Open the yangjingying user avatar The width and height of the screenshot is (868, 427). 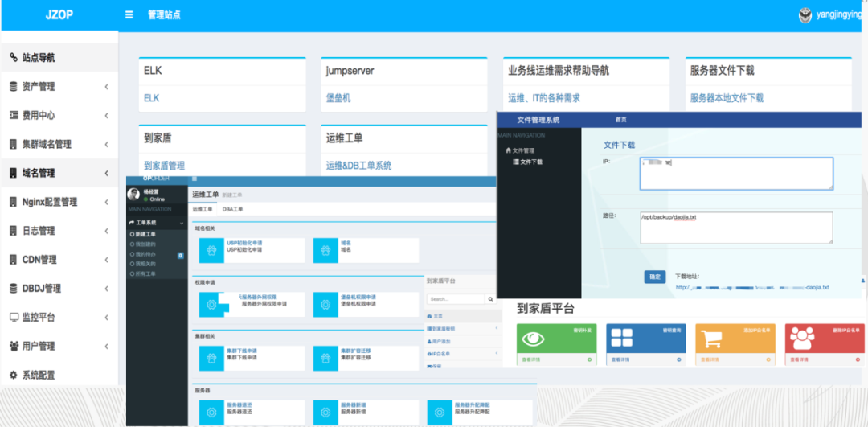point(805,15)
